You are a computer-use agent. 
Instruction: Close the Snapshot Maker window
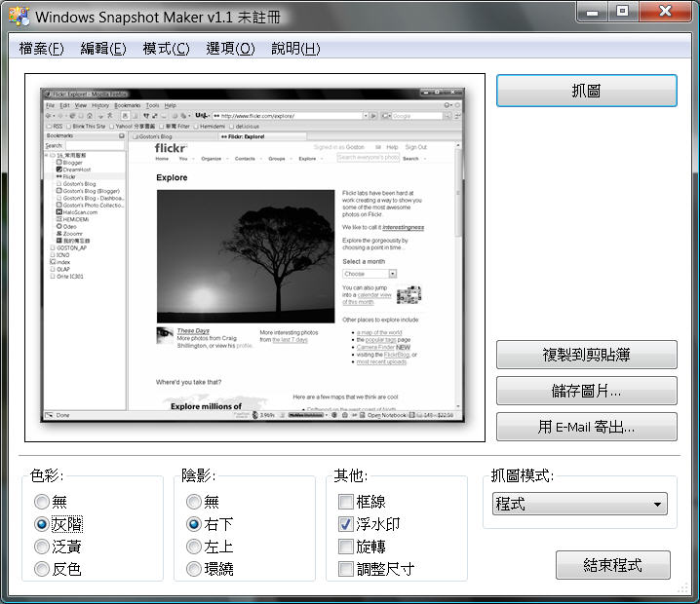[665, 12]
